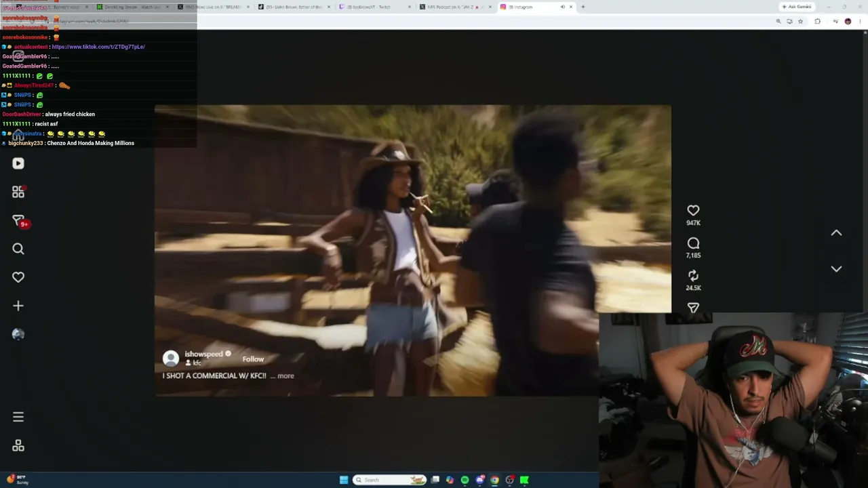The width and height of the screenshot is (868, 488).
Task: Open ishowspeed's profile picture
Action: click(x=171, y=358)
